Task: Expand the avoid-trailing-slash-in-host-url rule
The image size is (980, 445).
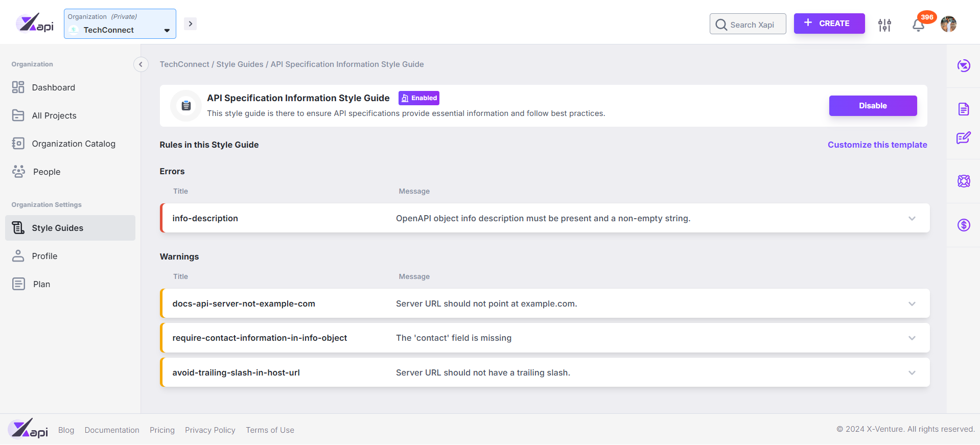Action: tap(545, 372)
